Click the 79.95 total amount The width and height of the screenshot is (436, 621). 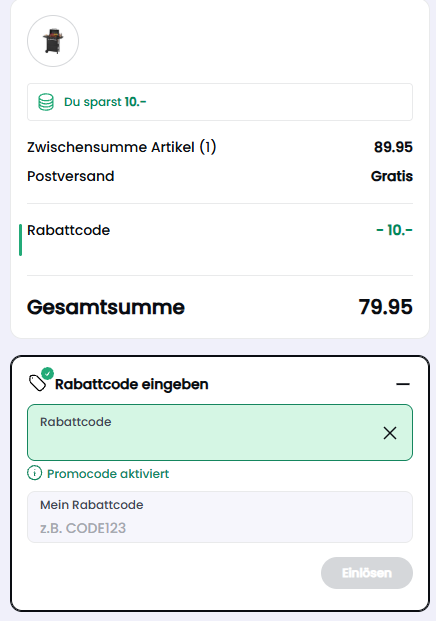coord(385,307)
